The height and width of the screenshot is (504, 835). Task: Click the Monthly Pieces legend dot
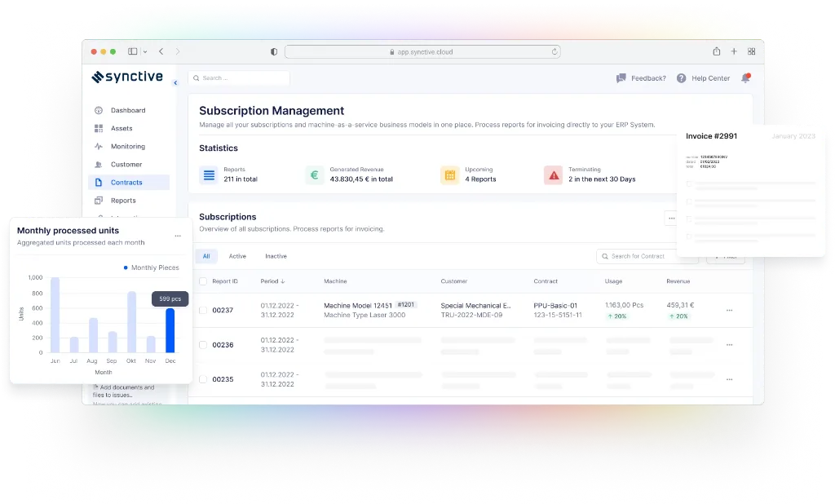pos(126,267)
